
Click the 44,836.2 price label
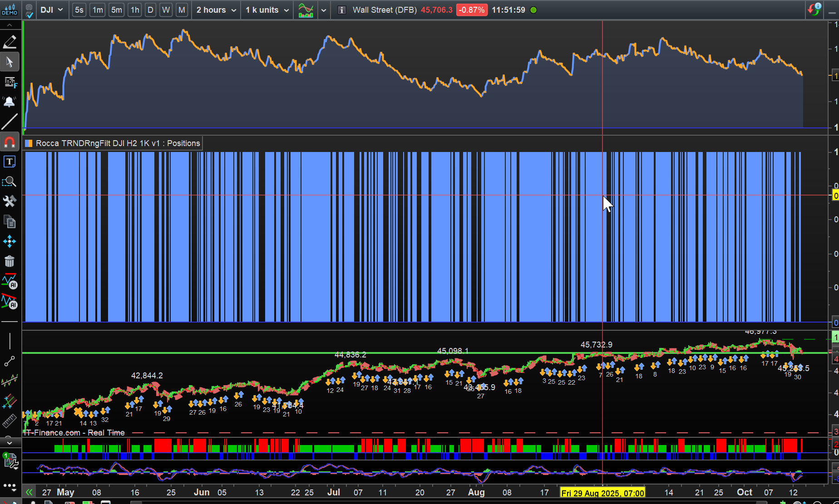tap(350, 355)
